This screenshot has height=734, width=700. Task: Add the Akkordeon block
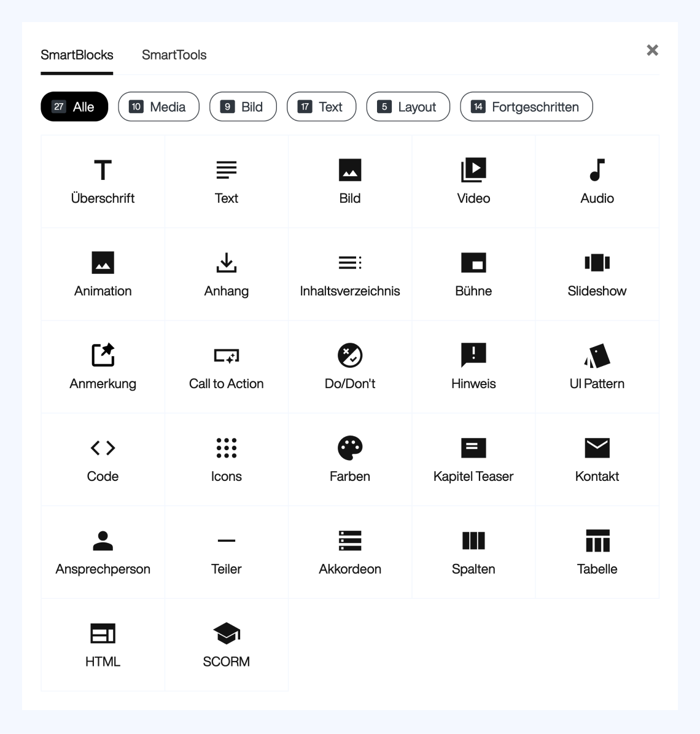pyautogui.click(x=350, y=553)
